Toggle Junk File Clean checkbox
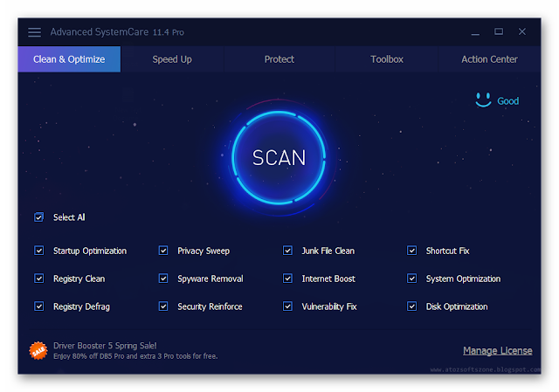This screenshot has height=392, width=559. 287,251
